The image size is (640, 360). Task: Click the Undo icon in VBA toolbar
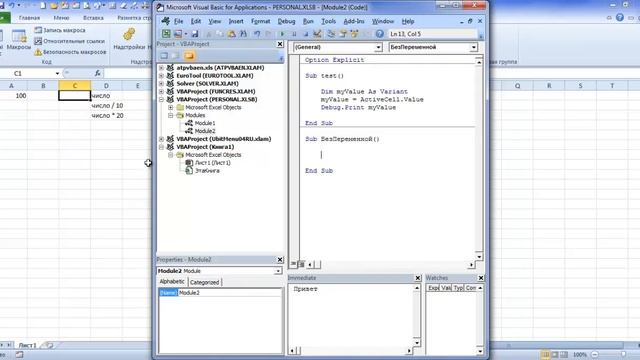pos(257,34)
